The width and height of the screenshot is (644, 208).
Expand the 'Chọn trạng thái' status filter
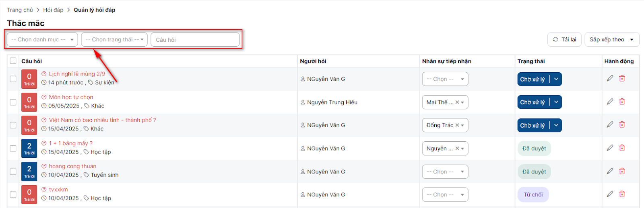114,40
